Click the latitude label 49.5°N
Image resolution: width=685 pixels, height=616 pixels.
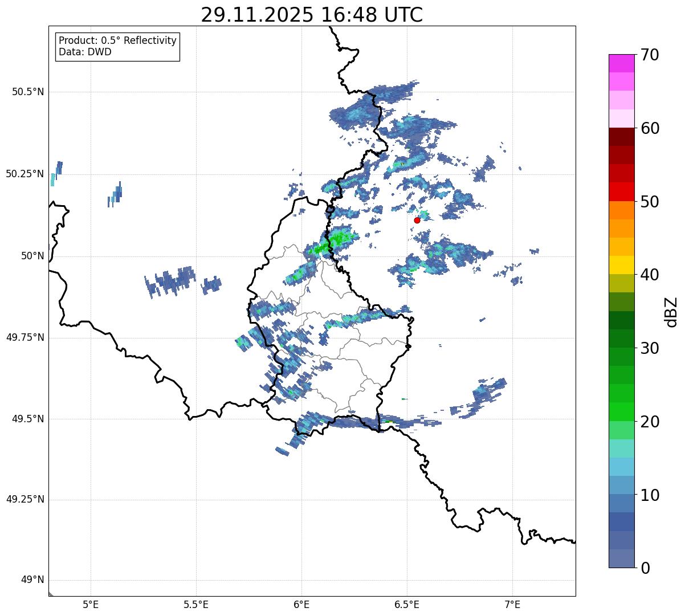(28, 419)
